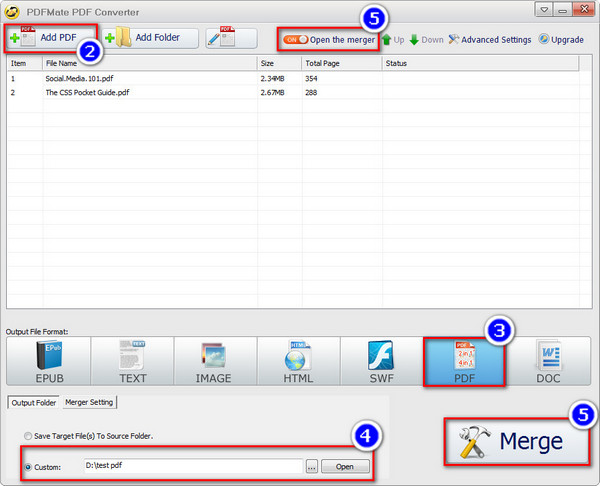Sort by the Size column header
The image size is (600, 486).
tap(280, 64)
